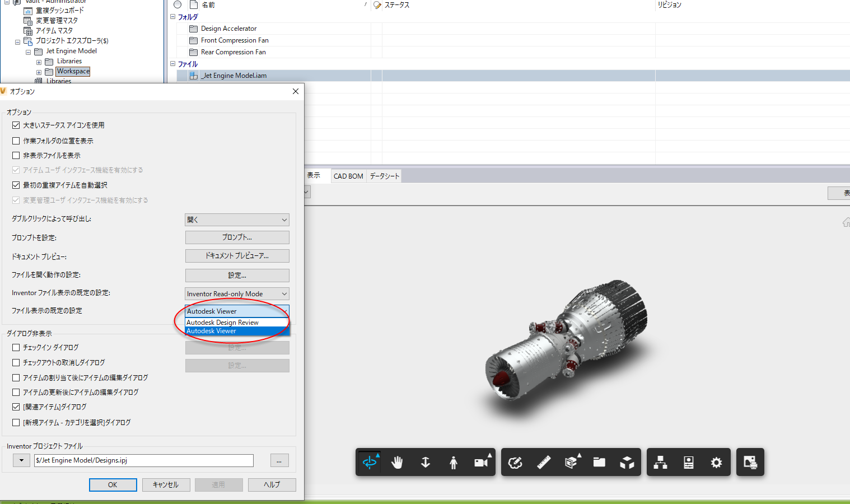
Task: Enable 作業フォルダの位置を表示 checkbox
Action: point(16,141)
